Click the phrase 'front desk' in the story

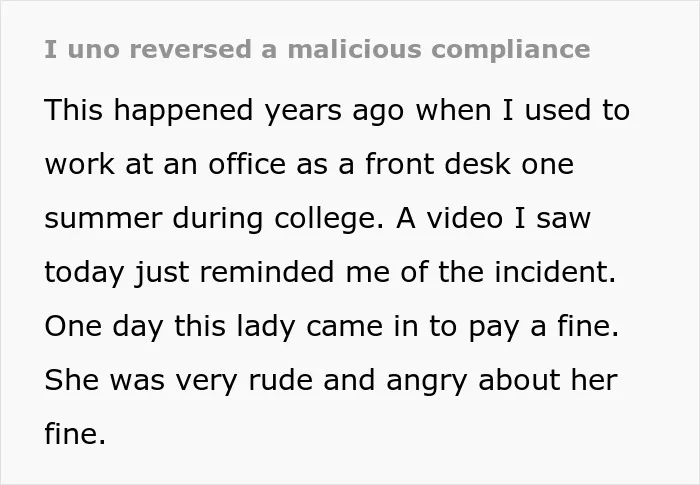tap(438, 164)
